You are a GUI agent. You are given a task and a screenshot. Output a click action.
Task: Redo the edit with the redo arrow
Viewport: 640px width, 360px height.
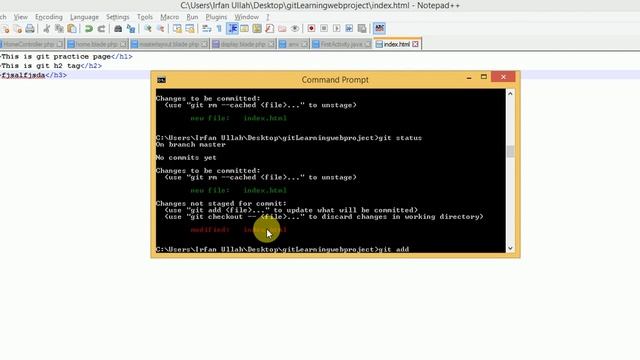pos(101,29)
